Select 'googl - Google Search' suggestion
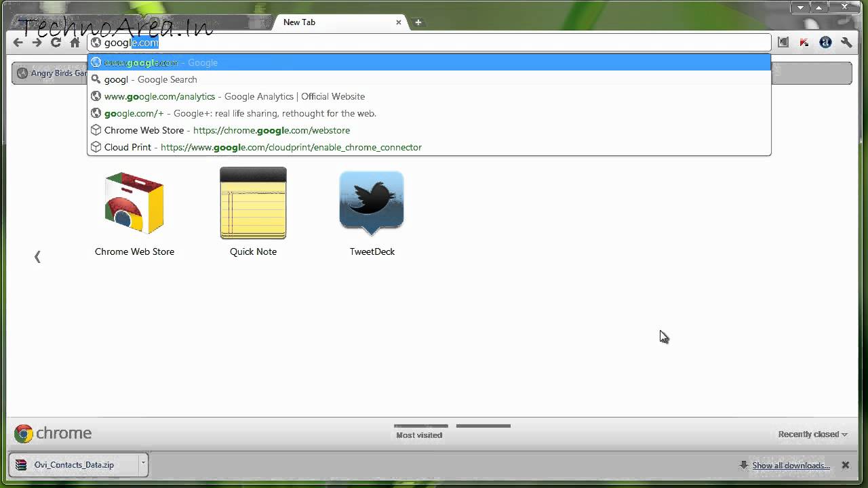 pos(429,79)
